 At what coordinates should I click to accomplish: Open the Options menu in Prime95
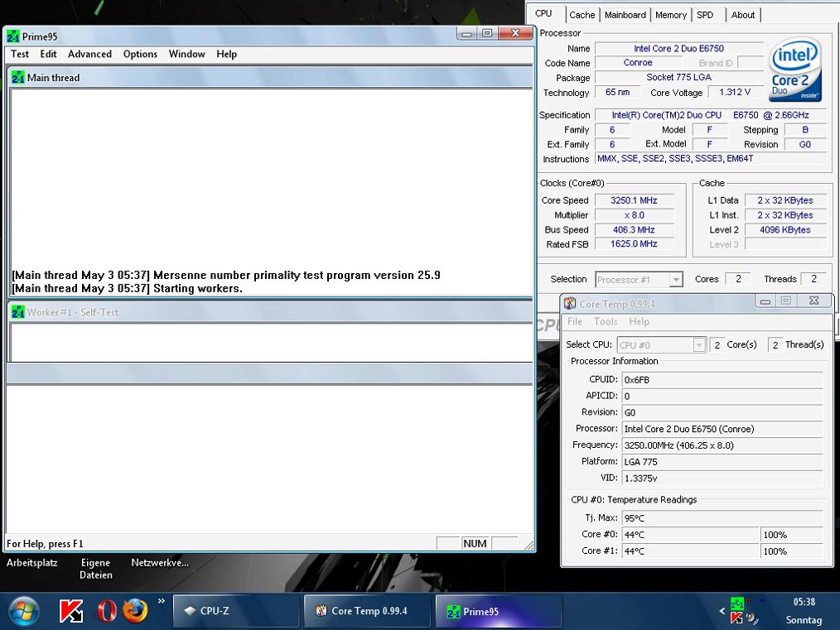(140, 54)
